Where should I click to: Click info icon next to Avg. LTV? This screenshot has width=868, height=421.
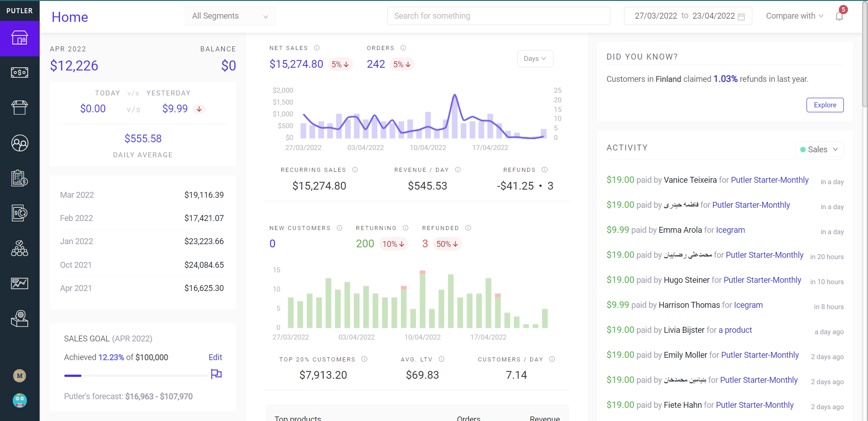point(442,359)
